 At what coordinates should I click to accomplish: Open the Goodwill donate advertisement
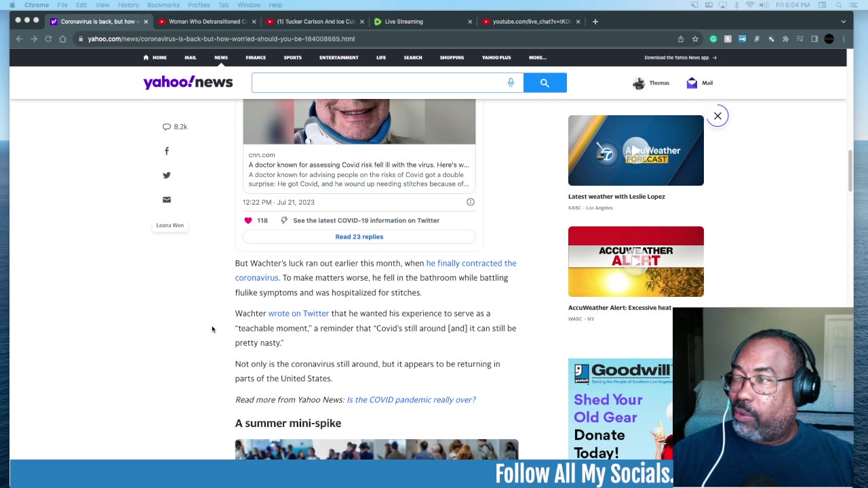[620, 409]
